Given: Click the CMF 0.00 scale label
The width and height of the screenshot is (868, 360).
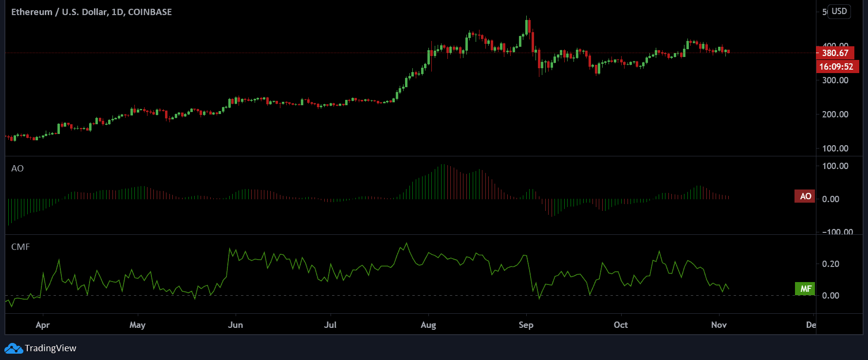Looking at the screenshot, I should coord(831,296).
